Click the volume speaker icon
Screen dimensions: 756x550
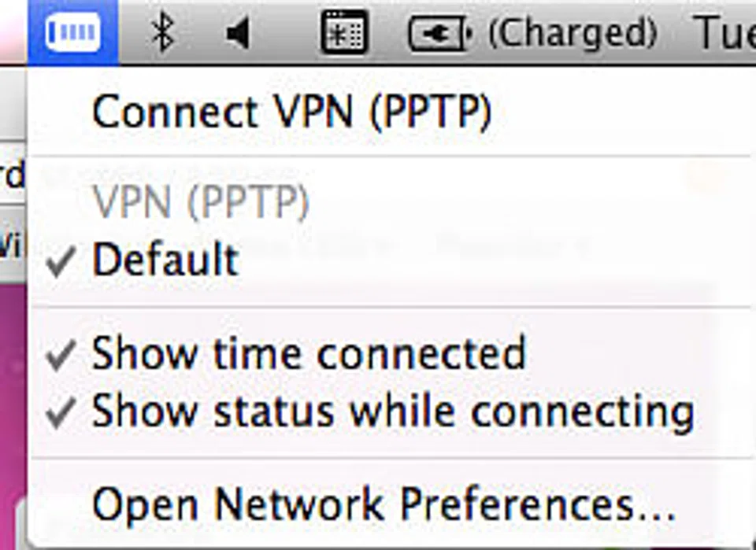point(237,33)
